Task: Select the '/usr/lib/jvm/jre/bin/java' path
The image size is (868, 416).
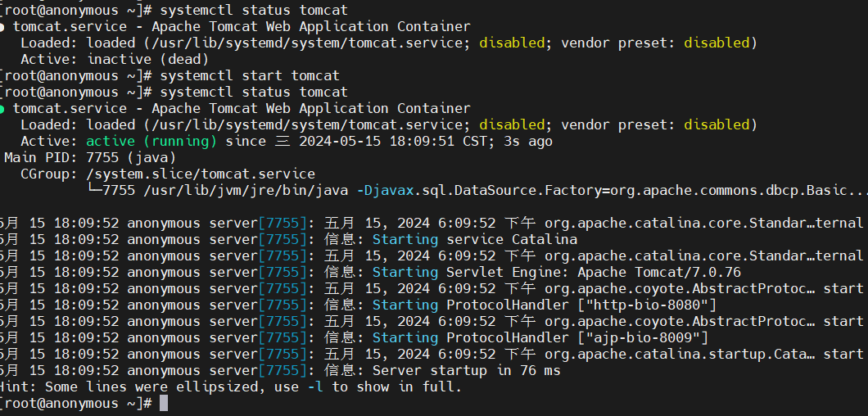Action: 246,191
